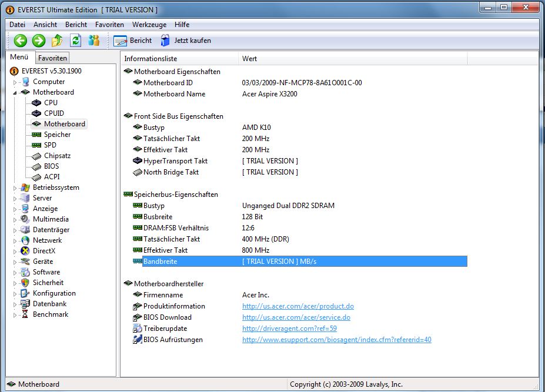Click the Datenbank icon in tree

point(25,304)
